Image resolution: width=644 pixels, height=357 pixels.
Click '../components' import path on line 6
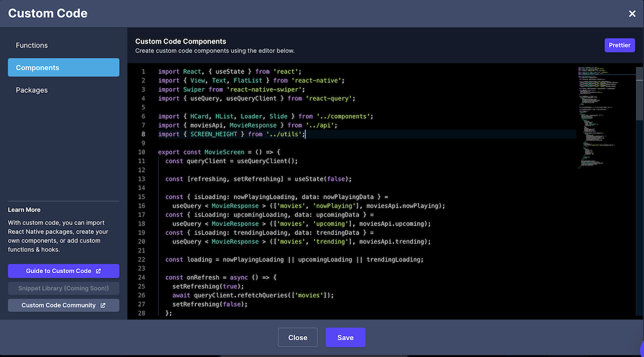(x=345, y=116)
